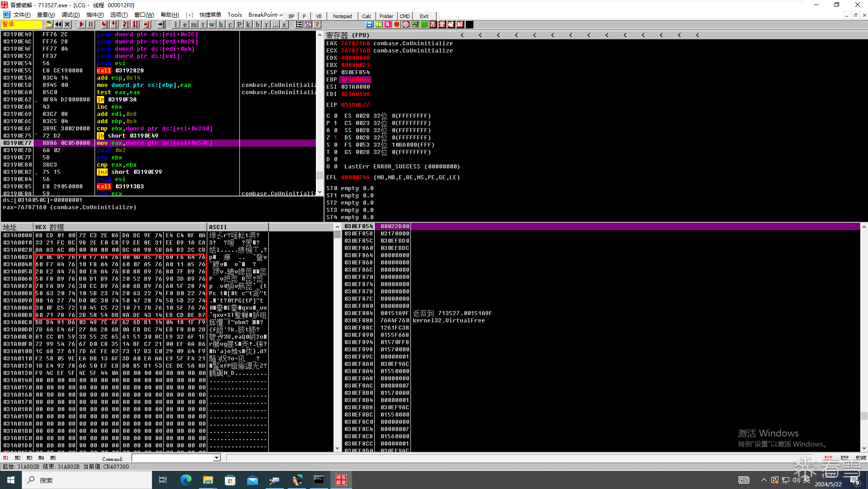Click the Trace Over toolbar icon
The width and height of the screenshot is (868, 489).
[x=135, y=24]
